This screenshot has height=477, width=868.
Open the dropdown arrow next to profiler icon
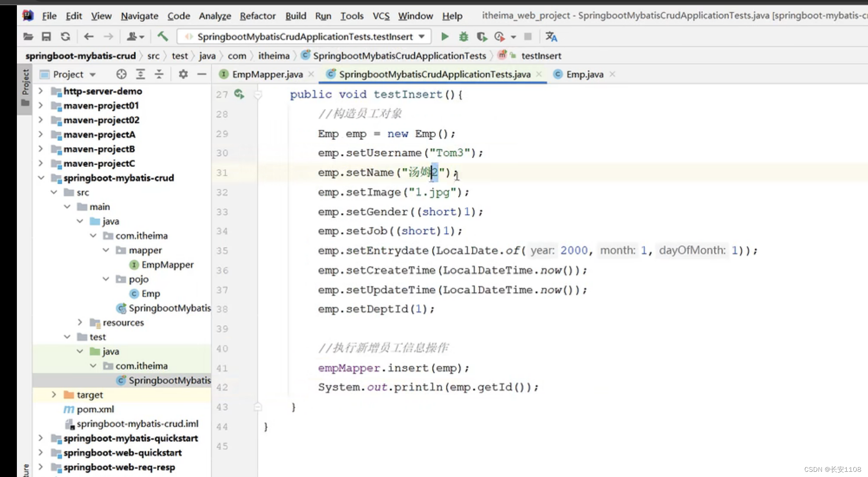513,37
